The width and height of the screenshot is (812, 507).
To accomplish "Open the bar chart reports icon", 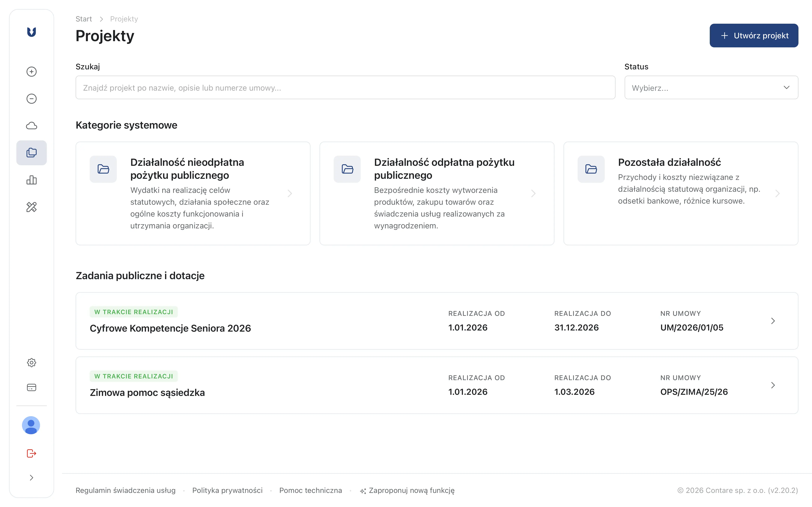I will (32, 180).
